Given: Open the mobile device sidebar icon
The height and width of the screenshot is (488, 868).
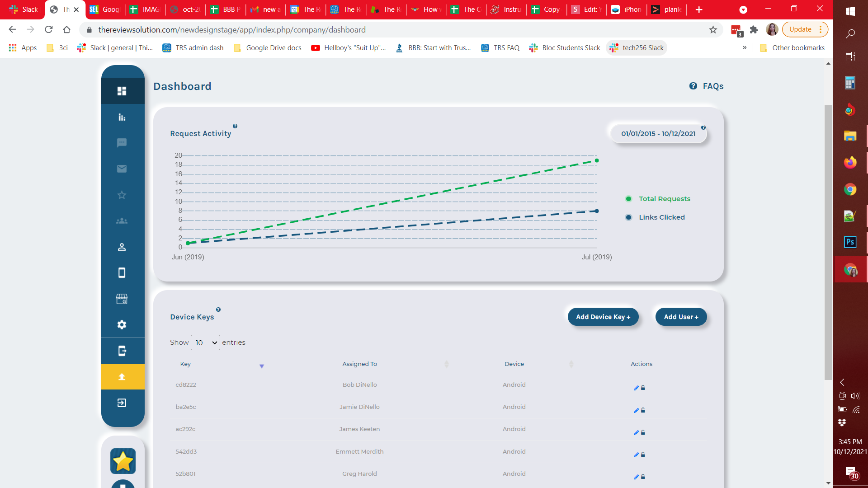Looking at the screenshot, I should (122, 273).
